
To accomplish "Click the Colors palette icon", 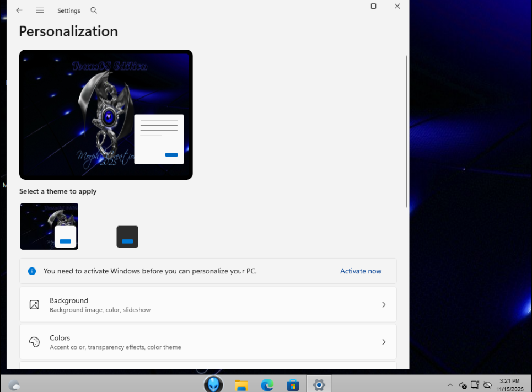I will (34, 342).
